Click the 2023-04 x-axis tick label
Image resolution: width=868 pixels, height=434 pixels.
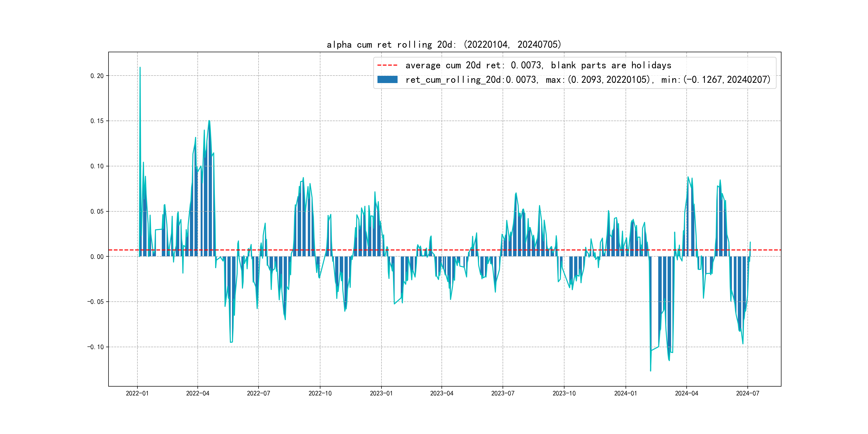coord(442,393)
